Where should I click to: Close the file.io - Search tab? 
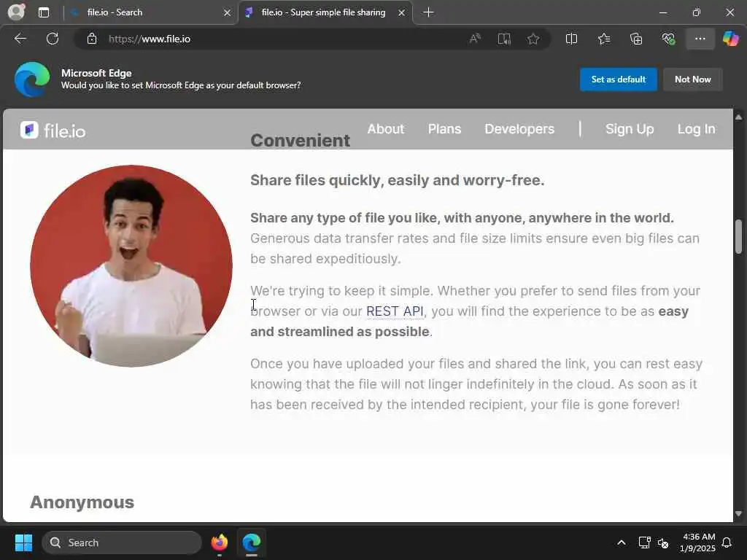[x=228, y=13]
